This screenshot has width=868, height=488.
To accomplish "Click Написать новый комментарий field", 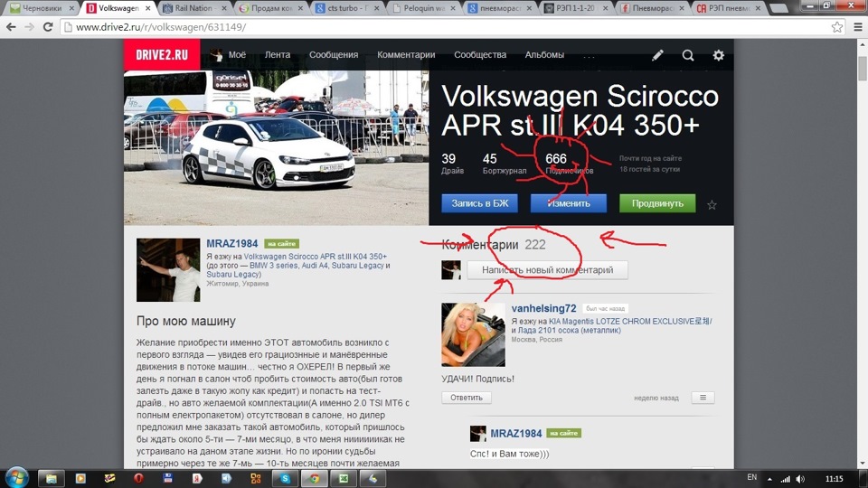I will [548, 270].
